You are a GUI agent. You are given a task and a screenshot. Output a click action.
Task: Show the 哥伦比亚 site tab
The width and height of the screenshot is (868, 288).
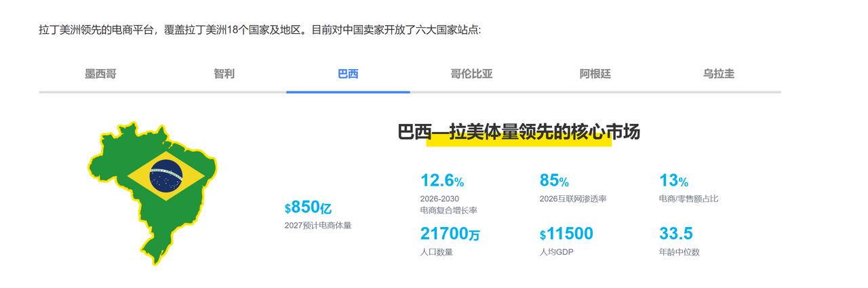pyautogui.click(x=471, y=74)
